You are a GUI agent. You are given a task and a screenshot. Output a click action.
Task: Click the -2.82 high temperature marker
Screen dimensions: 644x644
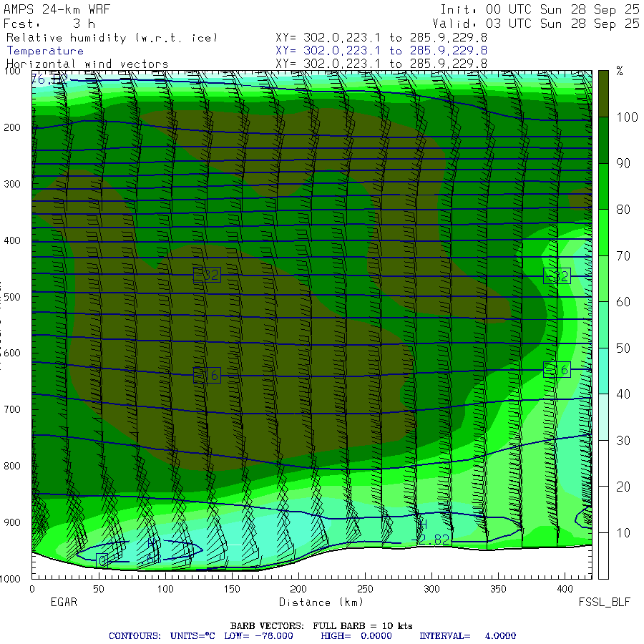coord(430,540)
